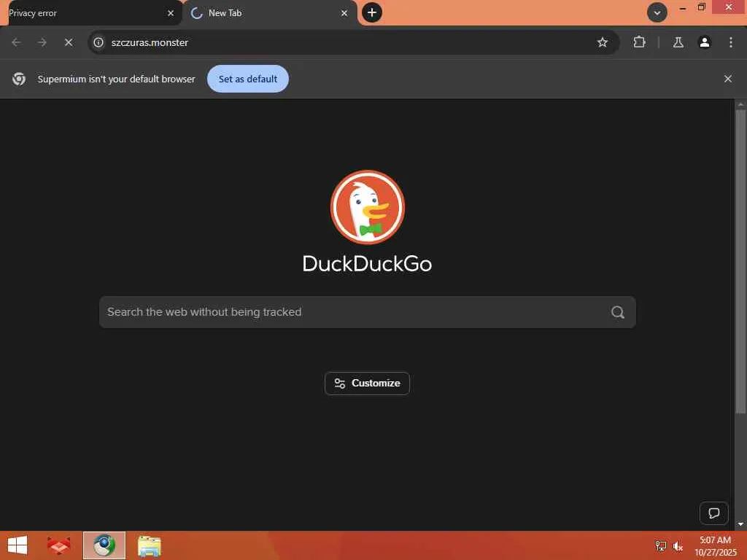Screen dimensions: 747x560
Task: Click Supermium browser taskbar icon
Action: pos(104,545)
